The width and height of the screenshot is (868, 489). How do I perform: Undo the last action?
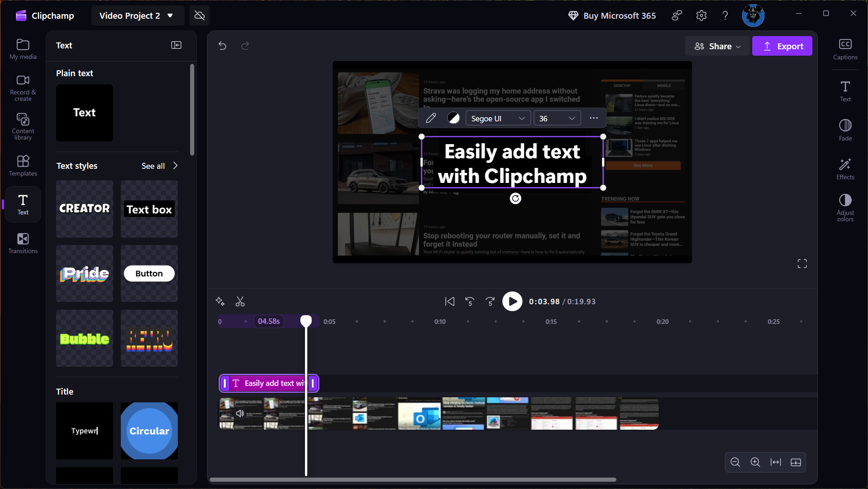pos(222,46)
